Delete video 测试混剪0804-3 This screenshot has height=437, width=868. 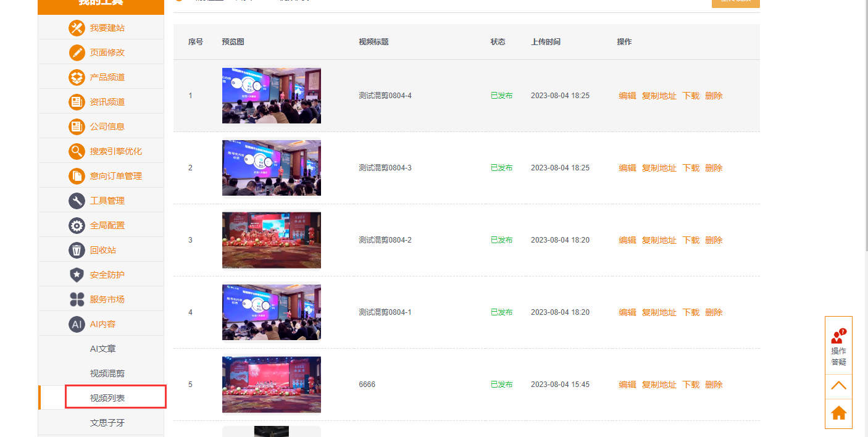tap(714, 168)
